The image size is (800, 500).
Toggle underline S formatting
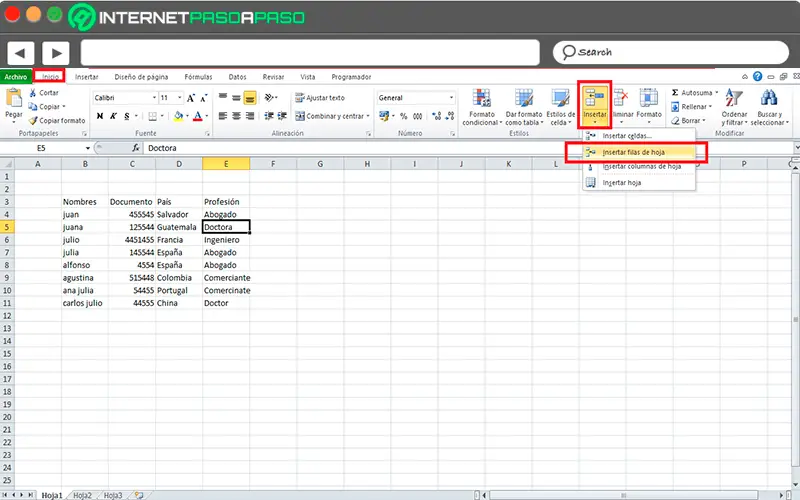[x=127, y=116]
